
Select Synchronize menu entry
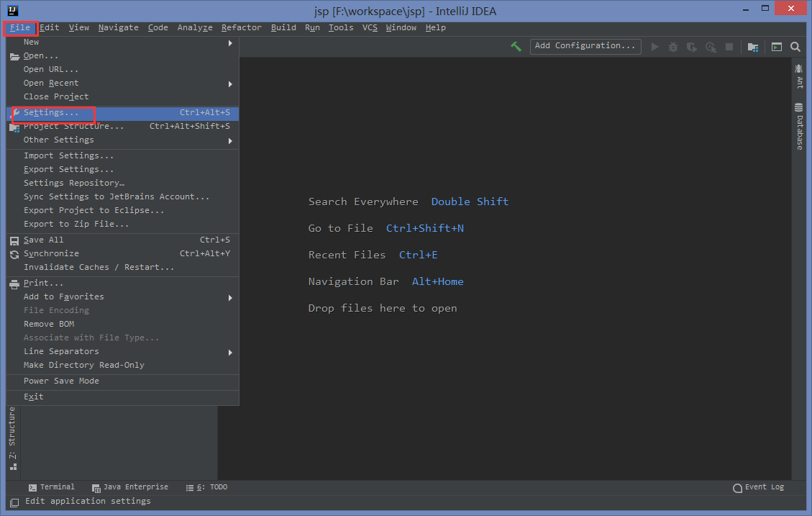pyautogui.click(x=123, y=254)
